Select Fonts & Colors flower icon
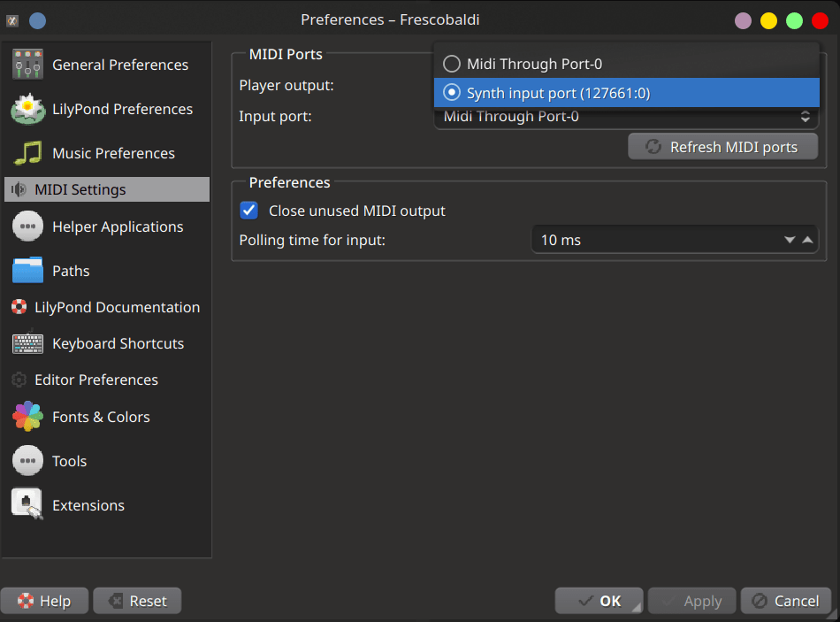This screenshot has height=622, width=840. point(27,417)
